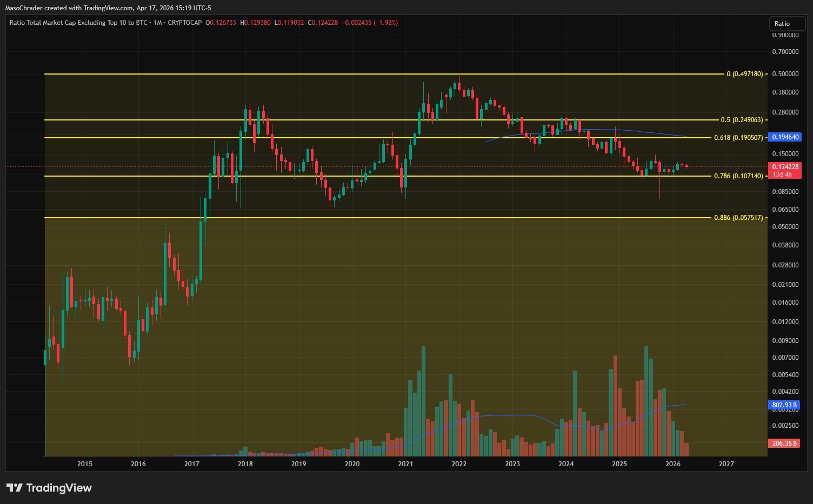Viewport: 813px width, 504px height.
Task: Click the 2016 label on time axis
Action: [138, 464]
